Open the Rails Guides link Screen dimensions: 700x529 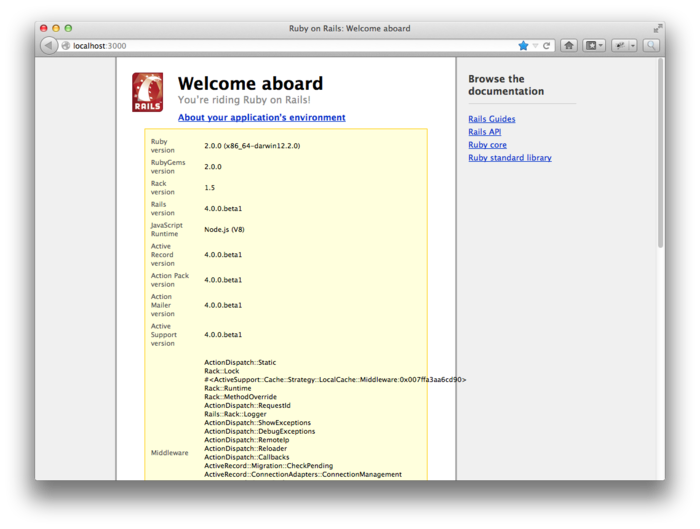click(x=492, y=119)
